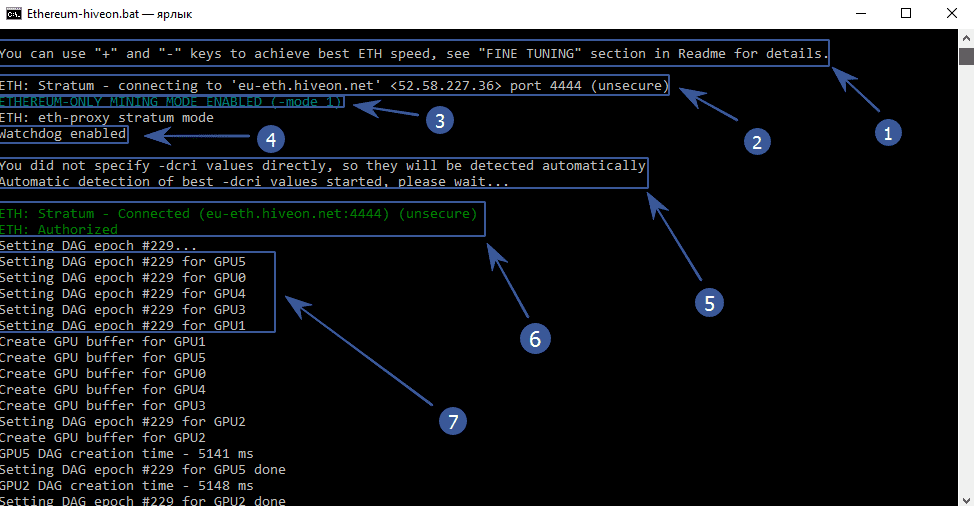Click 'Setting DAG epoch #229 for GPU1' line
The height and width of the screenshot is (506, 974).
coord(123,325)
